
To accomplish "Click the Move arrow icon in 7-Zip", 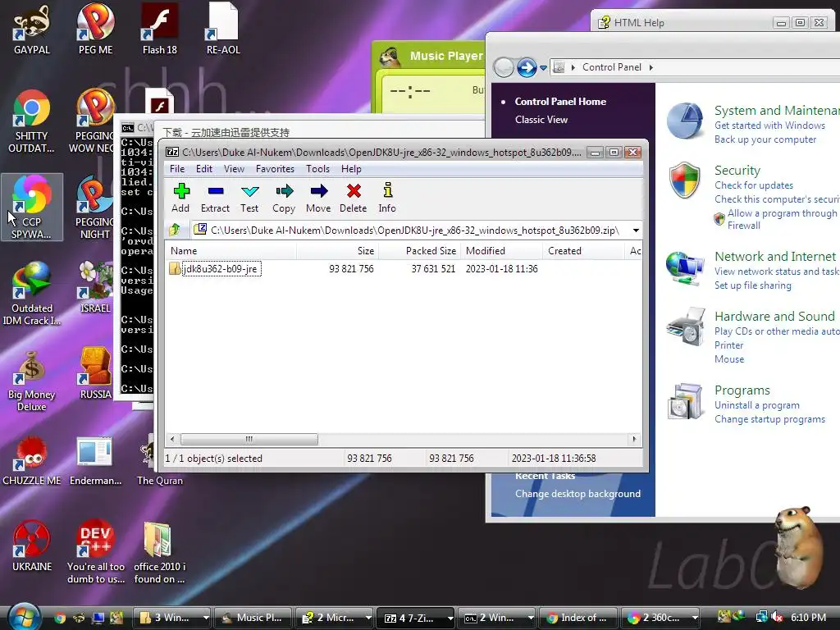I will (319, 198).
